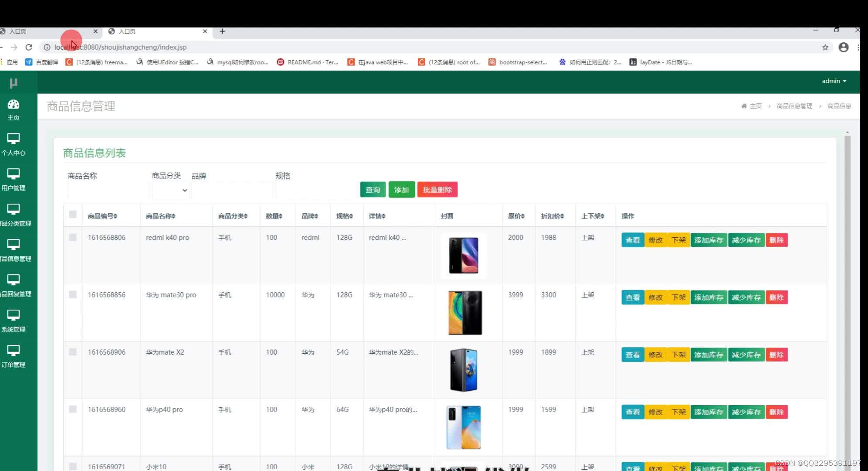Sort table by 品牌 column
Image resolution: width=868 pixels, height=471 pixels.
coord(310,216)
